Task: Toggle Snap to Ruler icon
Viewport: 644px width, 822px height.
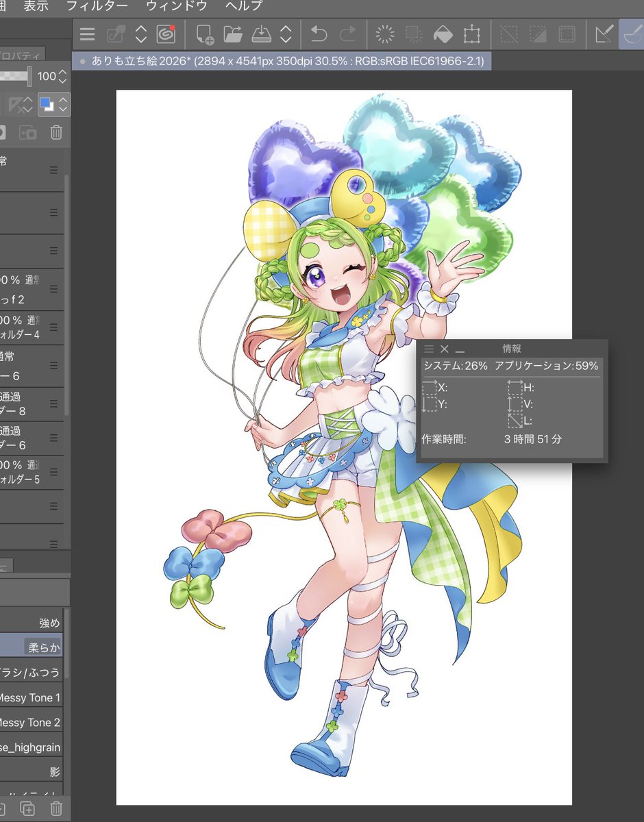Action: tap(604, 34)
